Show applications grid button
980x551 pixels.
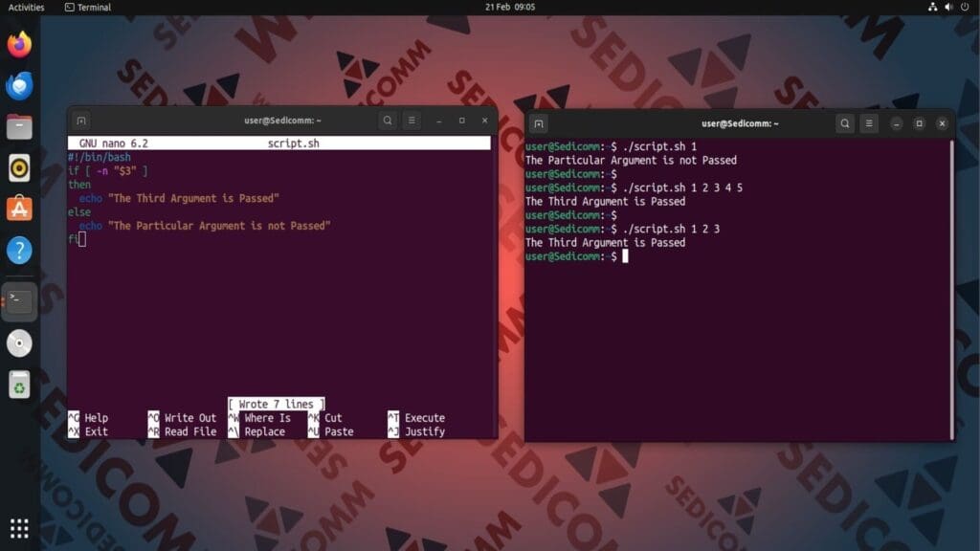tap(19, 528)
